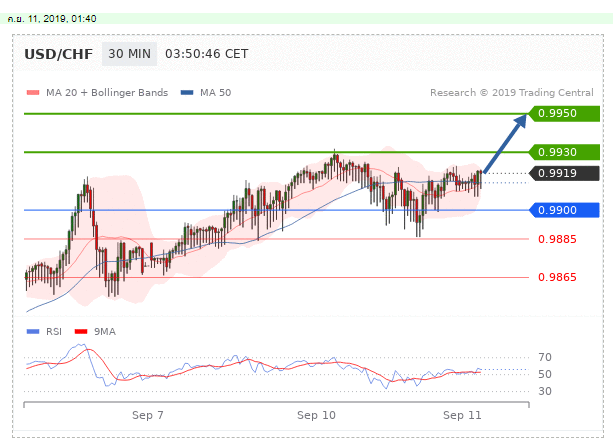Click the Research © 2019 Trading Central credit
Viewport: 613px width, 448px height.
512,93
